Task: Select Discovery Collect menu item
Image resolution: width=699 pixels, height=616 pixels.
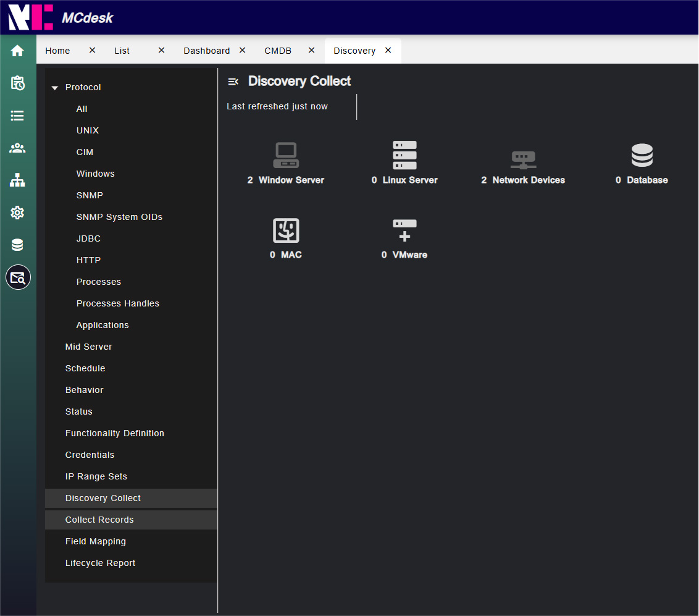Action: (x=131, y=498)
